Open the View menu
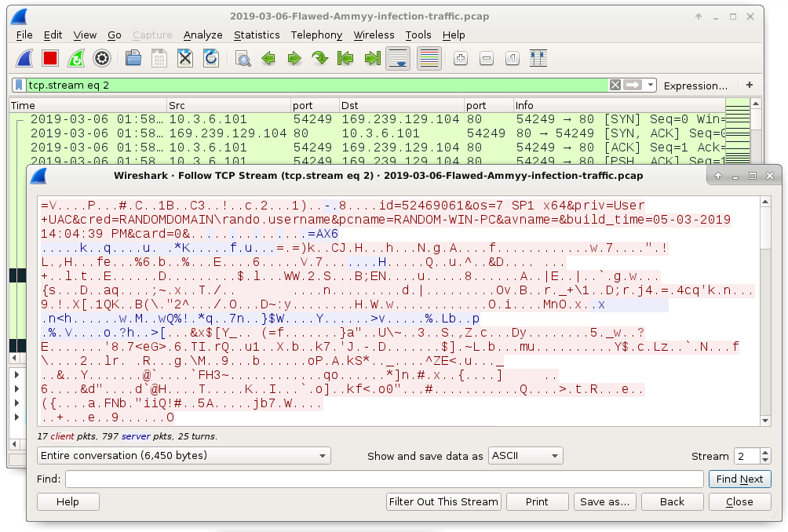The width and height of the screenshot is (788, 532). tap(85, 35)
